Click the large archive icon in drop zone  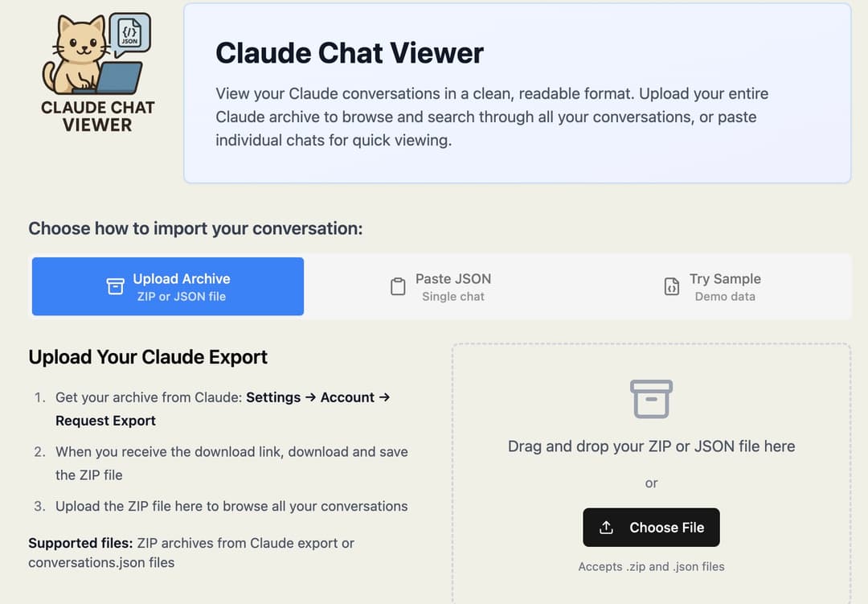(x=652, y=399)
